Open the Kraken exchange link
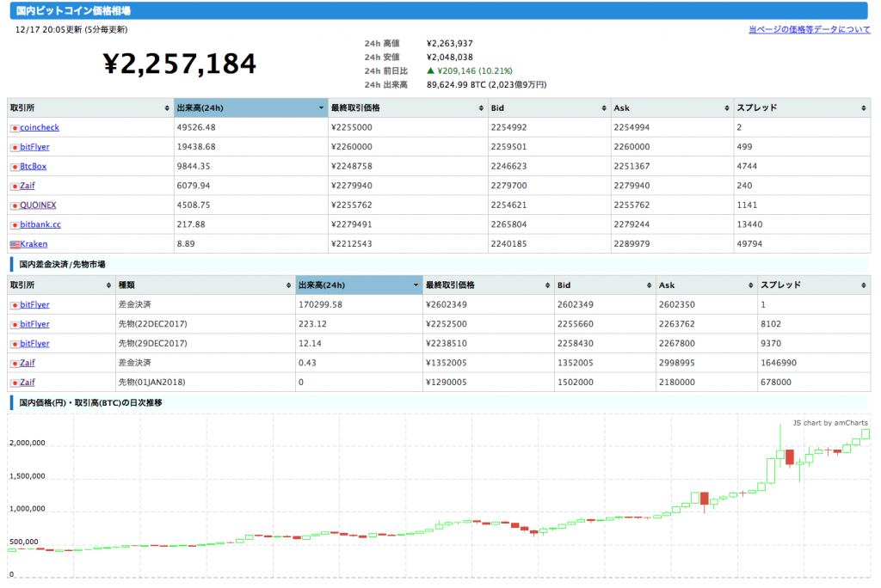This screenshot has width=881, height=588. coord(34,244)
